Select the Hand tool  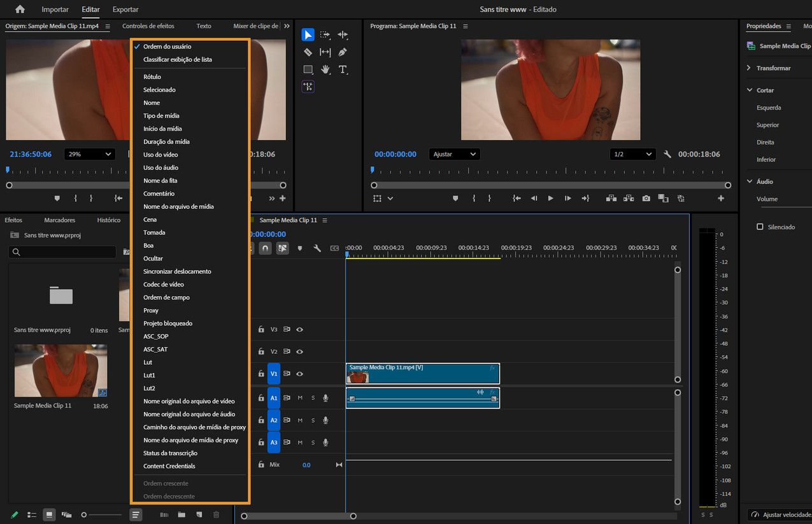(x=325, y=69)
